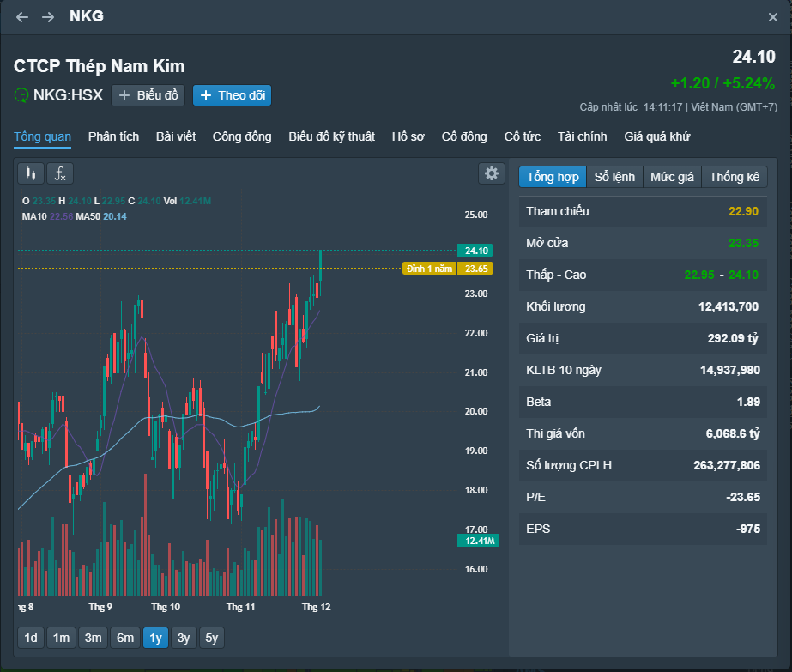Viewport: 792px width, 672px height.
Task: Open the Hồ sơ tab
Action: (x=408, y=136)
